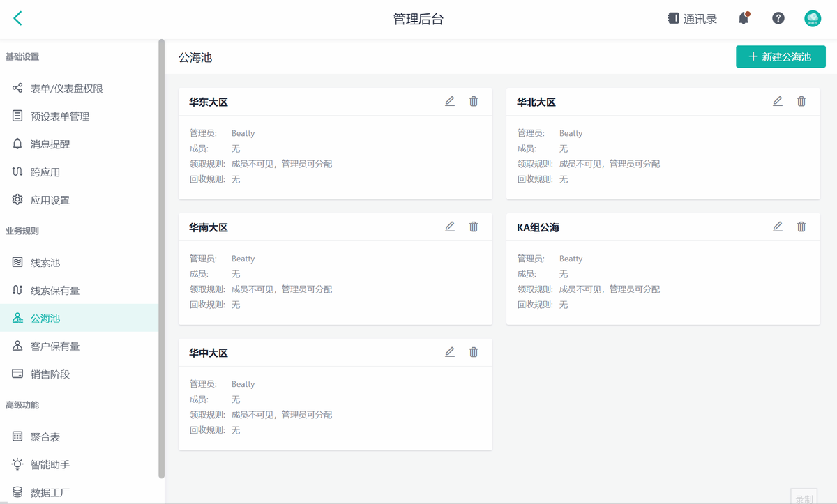Click trash icon on 华中大区 card
Viewport: 837px width, 504px height.
tap(474, 352)
